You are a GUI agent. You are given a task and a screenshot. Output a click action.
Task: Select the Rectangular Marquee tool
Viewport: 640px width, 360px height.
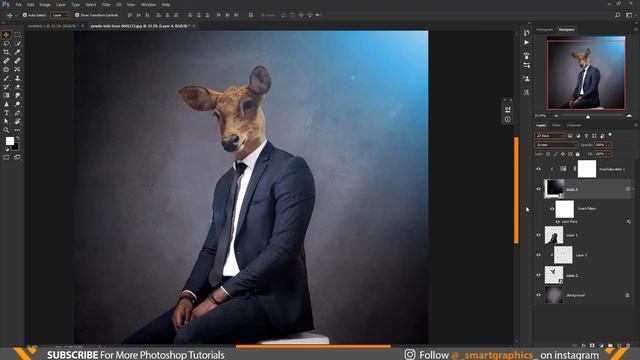click(17, 35)
